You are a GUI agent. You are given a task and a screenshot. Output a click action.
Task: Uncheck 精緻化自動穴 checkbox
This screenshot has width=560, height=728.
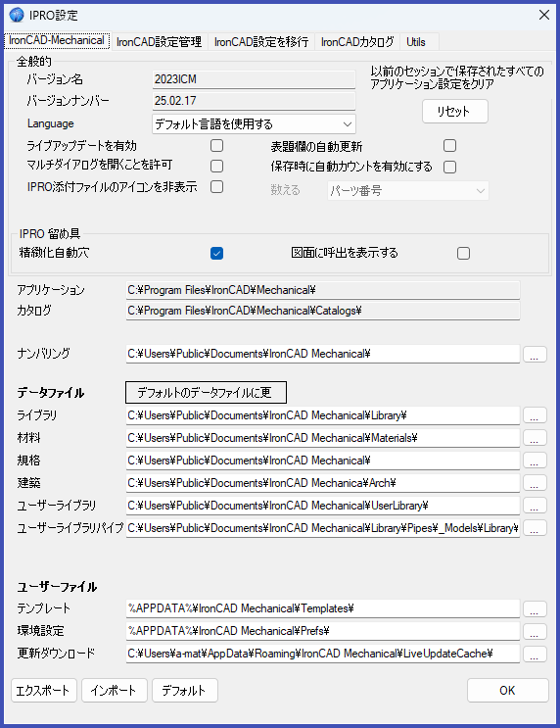[216, 253]
